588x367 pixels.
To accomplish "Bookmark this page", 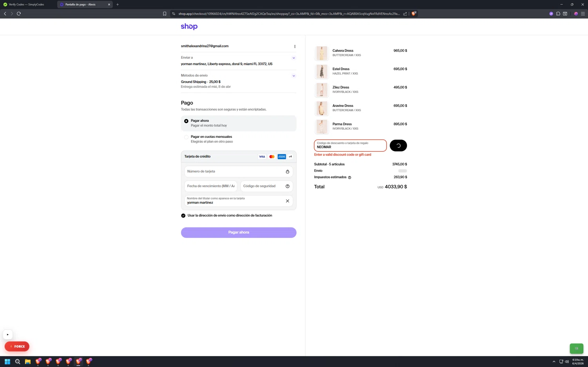I will click(x=165, y=14).
